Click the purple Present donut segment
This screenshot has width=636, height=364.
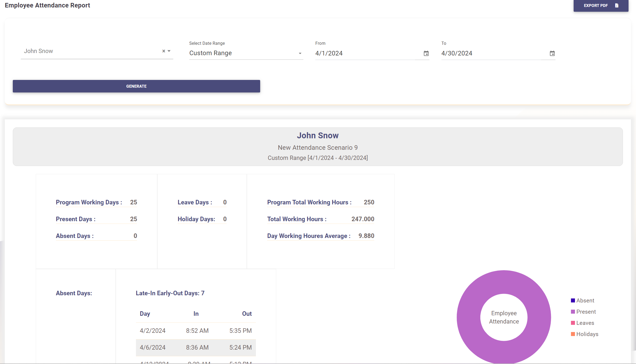click(x=469, y=317)
